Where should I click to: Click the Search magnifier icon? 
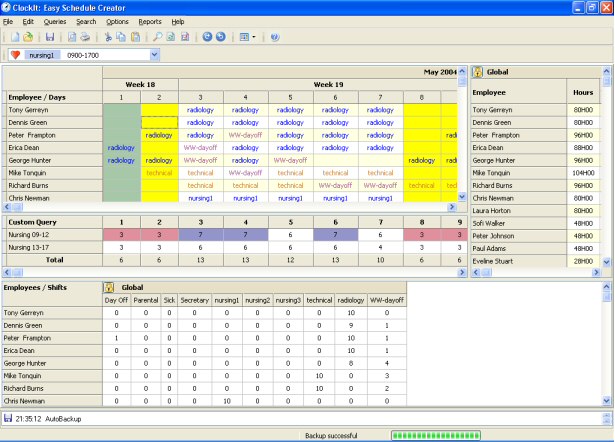point(158,37)
